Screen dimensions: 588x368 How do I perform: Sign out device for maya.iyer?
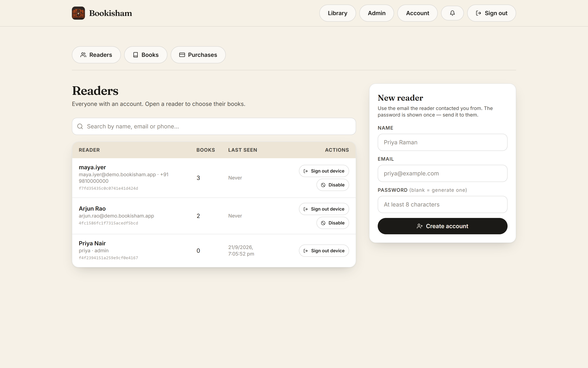pyautogui.click(x=324, y=171)
